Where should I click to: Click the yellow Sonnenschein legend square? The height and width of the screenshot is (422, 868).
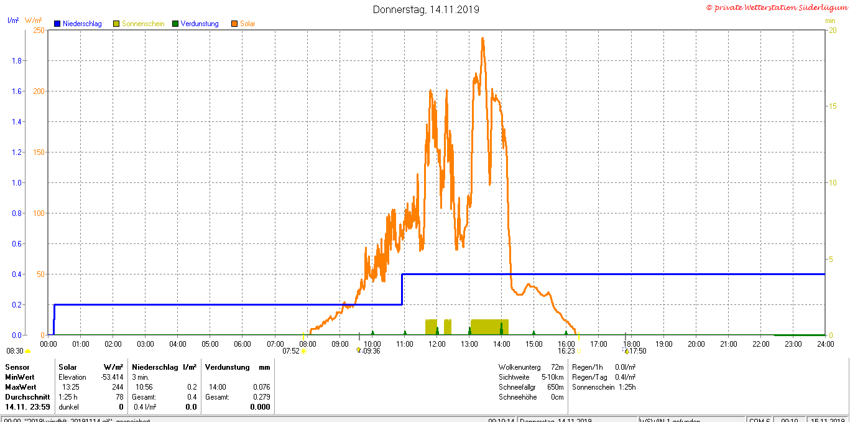pyautogui.click(x=116, y=24)
